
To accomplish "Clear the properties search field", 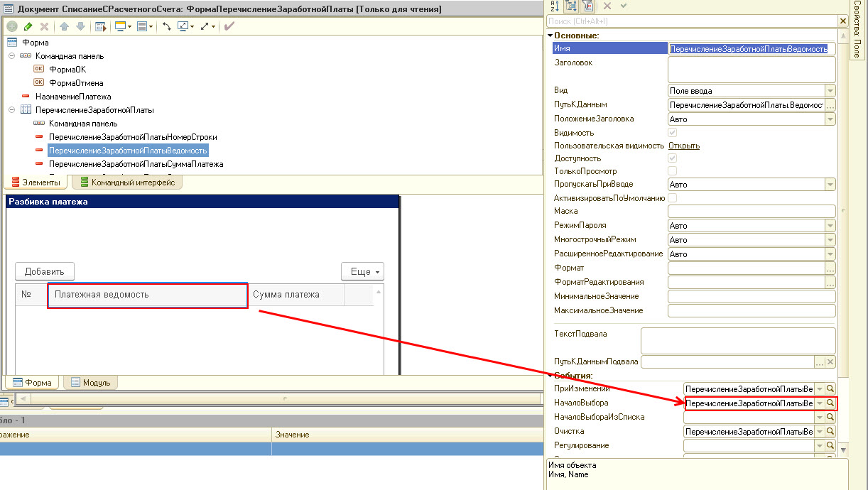I will tap(842, 21).
